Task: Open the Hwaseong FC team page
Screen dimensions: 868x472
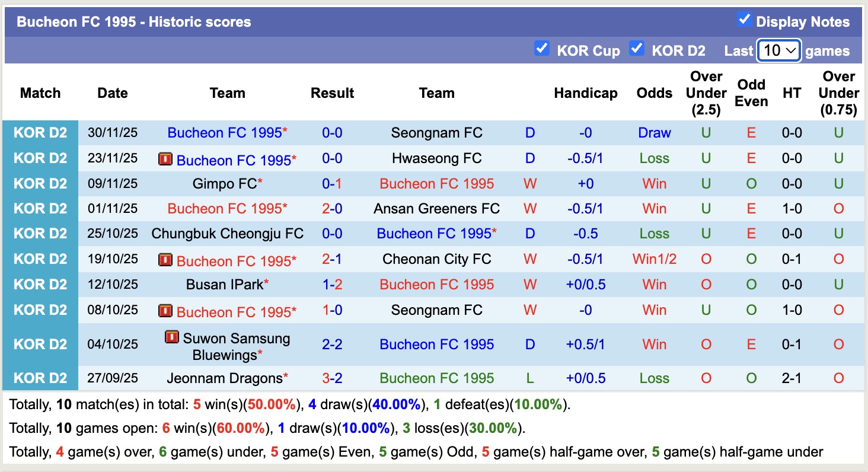Action: click(436, 158)
